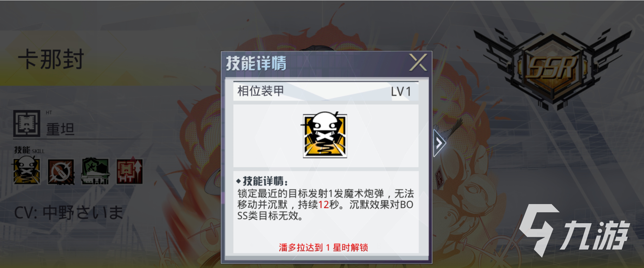The width and height of the screenshot is (644, 268).
Task: Select the orange crossed-out bullet skill icon
Action: click(x=61, y=172)
